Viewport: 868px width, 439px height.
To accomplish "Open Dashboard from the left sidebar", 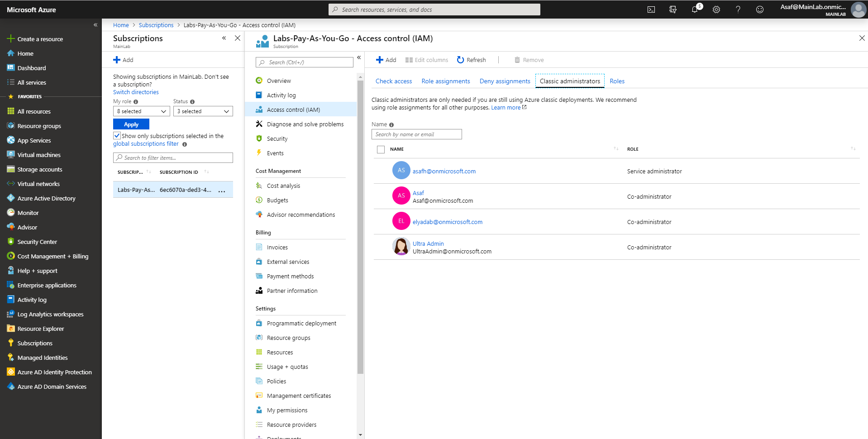I will [x=31, y=68].
